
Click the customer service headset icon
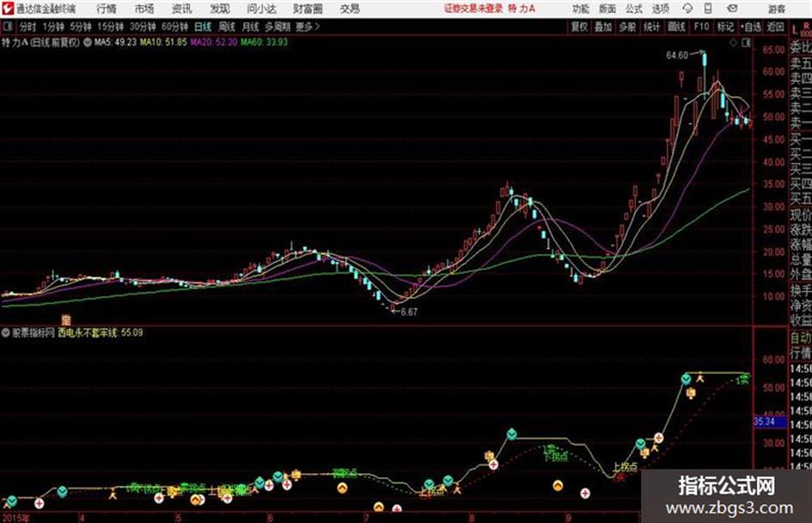point(687,9)
